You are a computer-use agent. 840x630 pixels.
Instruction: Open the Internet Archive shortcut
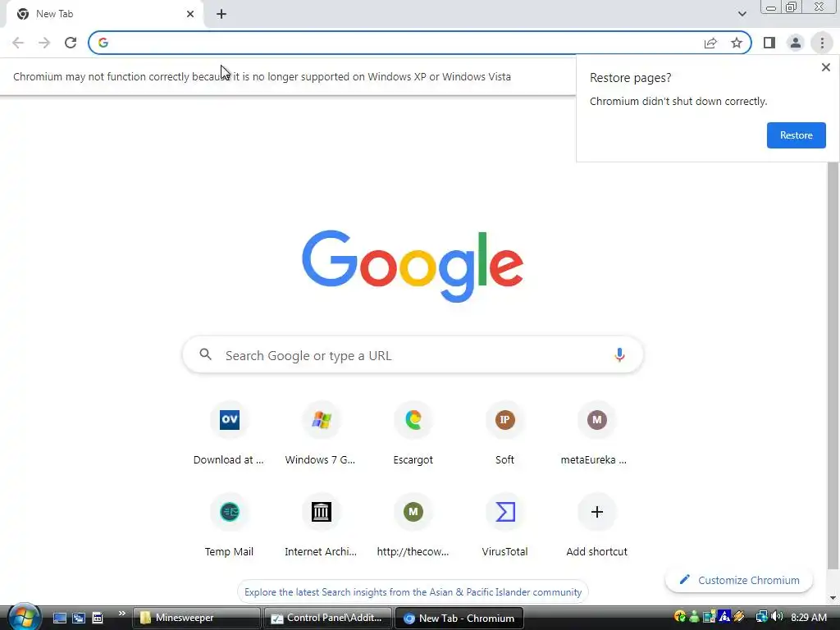[x=321, y=525]
